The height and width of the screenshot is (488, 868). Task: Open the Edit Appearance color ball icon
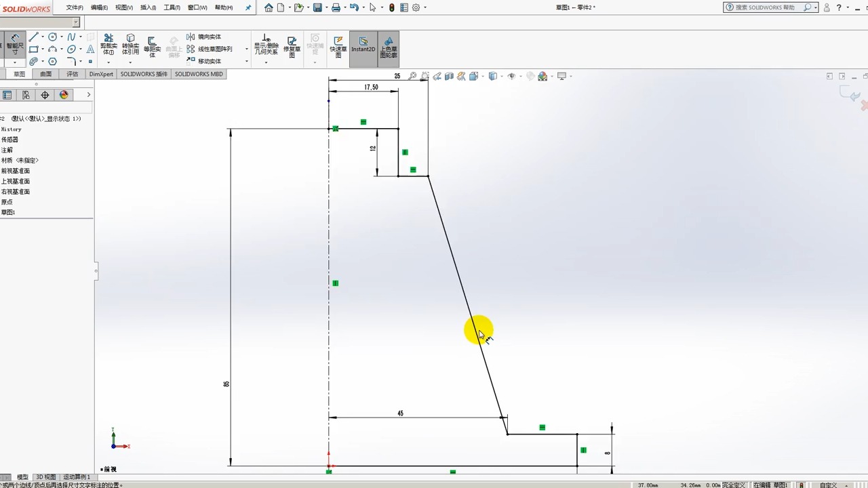pos(542,76)
